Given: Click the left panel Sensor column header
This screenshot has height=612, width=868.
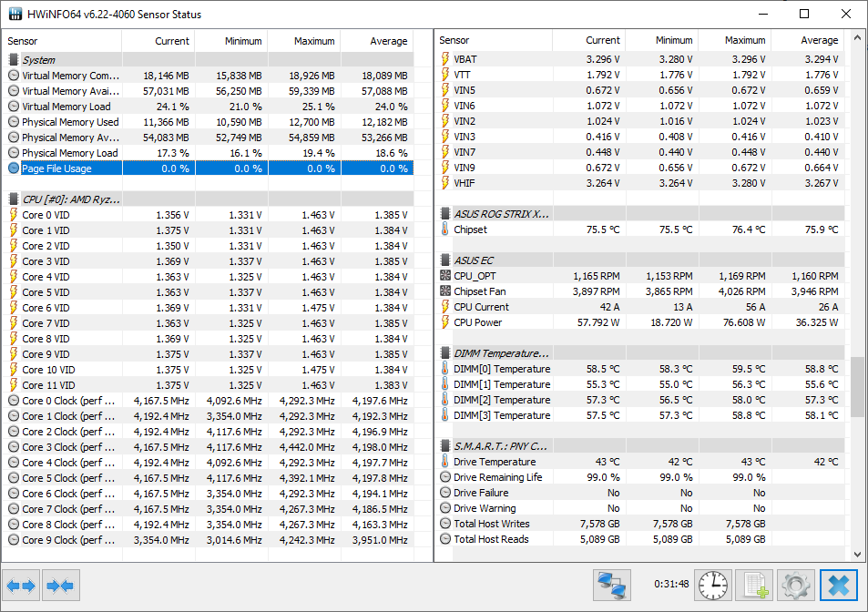Looking at the screenshot, I should [61, 41].
